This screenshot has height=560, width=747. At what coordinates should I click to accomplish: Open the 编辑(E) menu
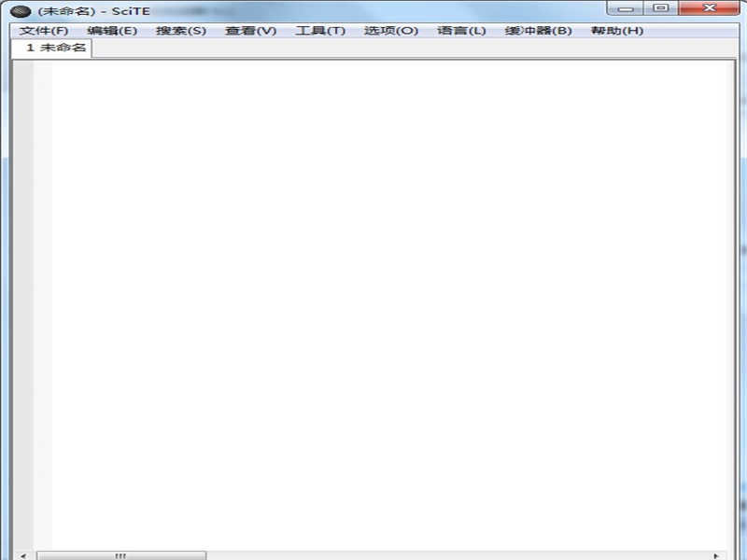(x=112, y=31)
